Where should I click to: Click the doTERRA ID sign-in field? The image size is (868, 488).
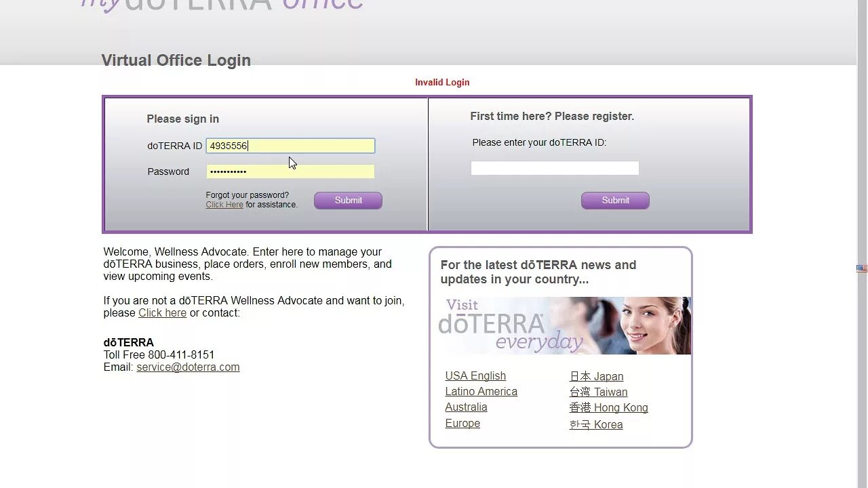[290, 146]
